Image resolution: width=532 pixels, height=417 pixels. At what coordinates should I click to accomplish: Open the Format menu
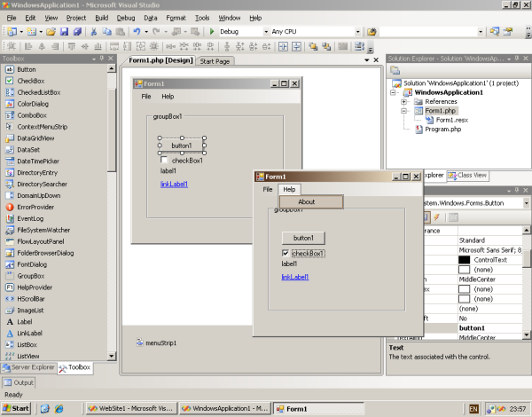tap(176, 18)
